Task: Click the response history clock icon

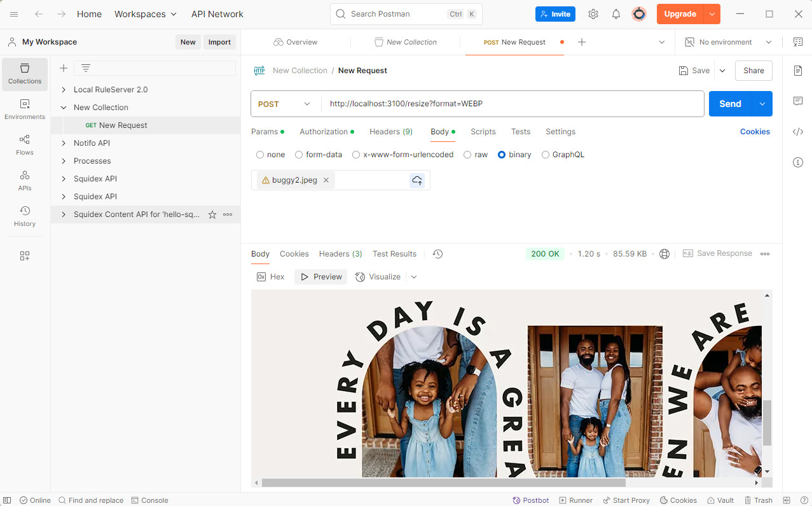Action: [437, 254]
